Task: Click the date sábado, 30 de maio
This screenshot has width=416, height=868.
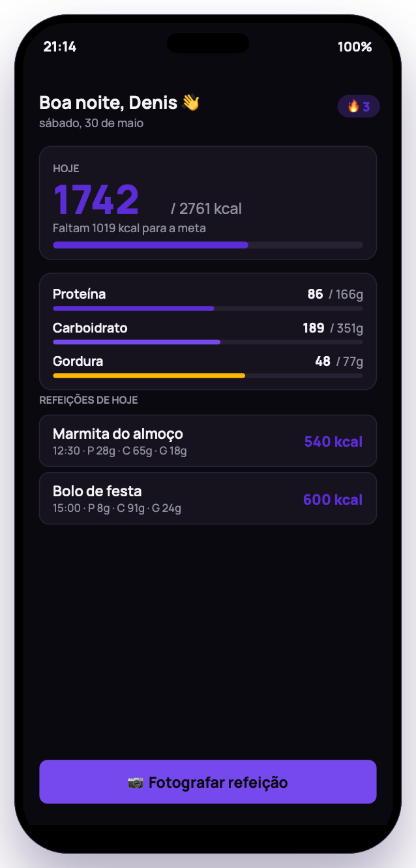Action: click(x=91, y=123)
